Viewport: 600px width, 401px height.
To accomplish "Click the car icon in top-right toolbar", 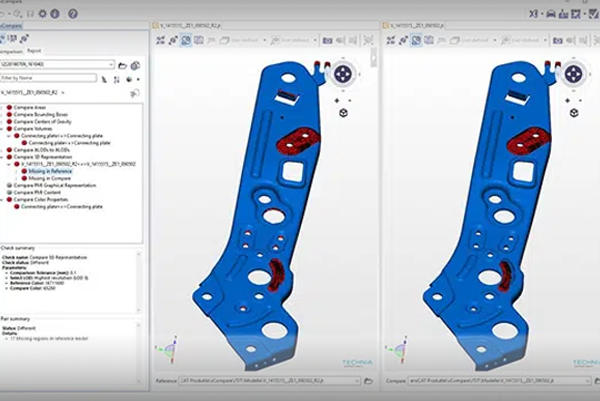I will pyautogui.click(x=550, y=14).
